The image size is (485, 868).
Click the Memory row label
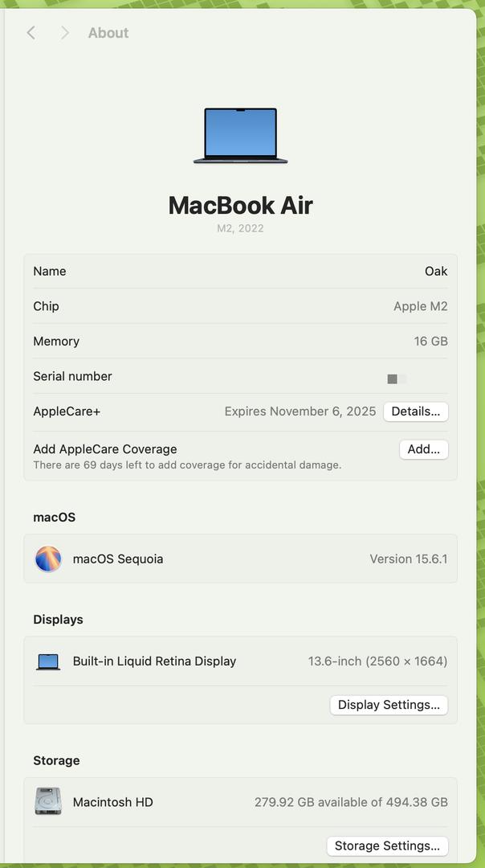click(56, 341)
